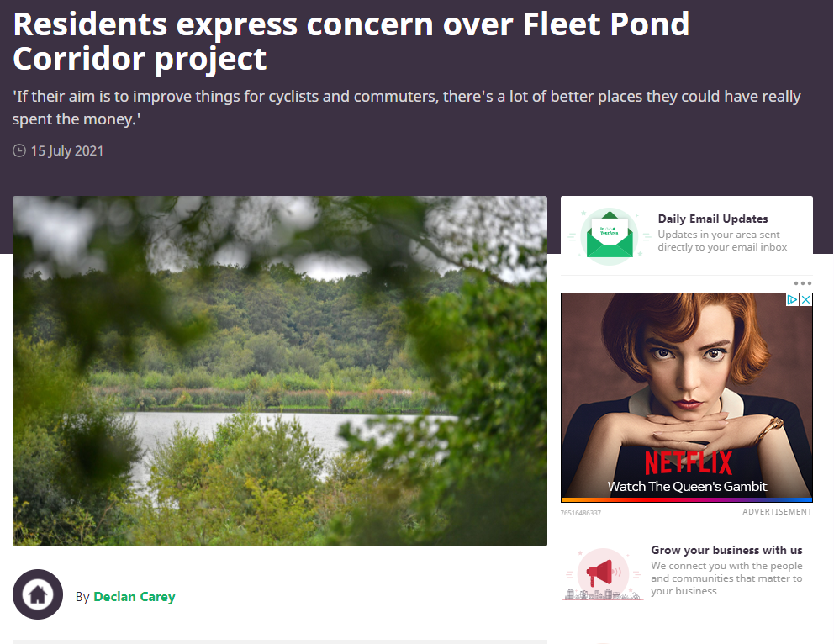Open Grow your business with us link
This screenshot has height=644, width=834.
(x=726, y=550)
